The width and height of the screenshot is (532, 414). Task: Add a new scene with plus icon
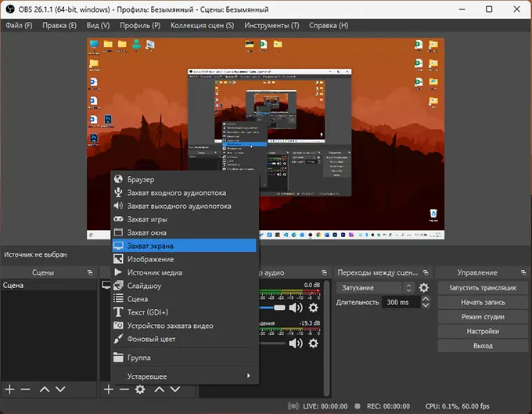click(x=9, y=389)
